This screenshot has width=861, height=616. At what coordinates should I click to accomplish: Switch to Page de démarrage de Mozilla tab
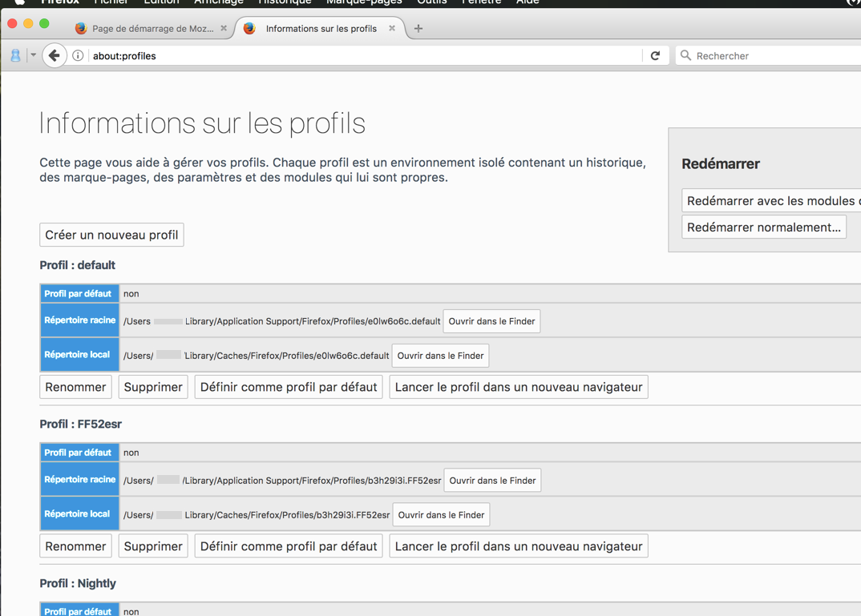pyautogui.click(x=151, y=28)
